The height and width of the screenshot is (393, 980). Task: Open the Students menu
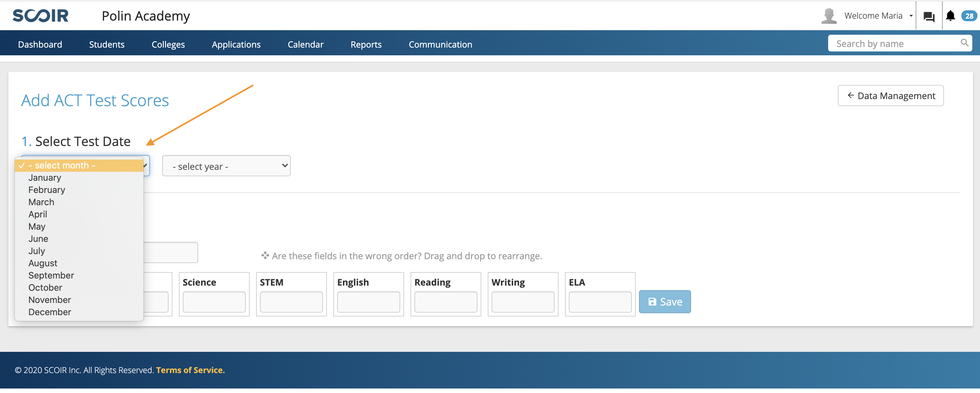click(106, 44)
